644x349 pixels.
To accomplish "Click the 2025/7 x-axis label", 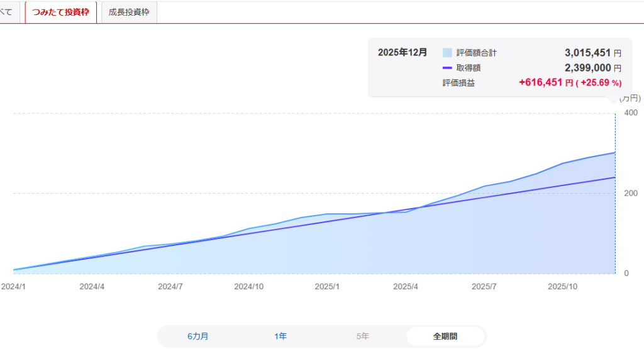I will [484, 286].
